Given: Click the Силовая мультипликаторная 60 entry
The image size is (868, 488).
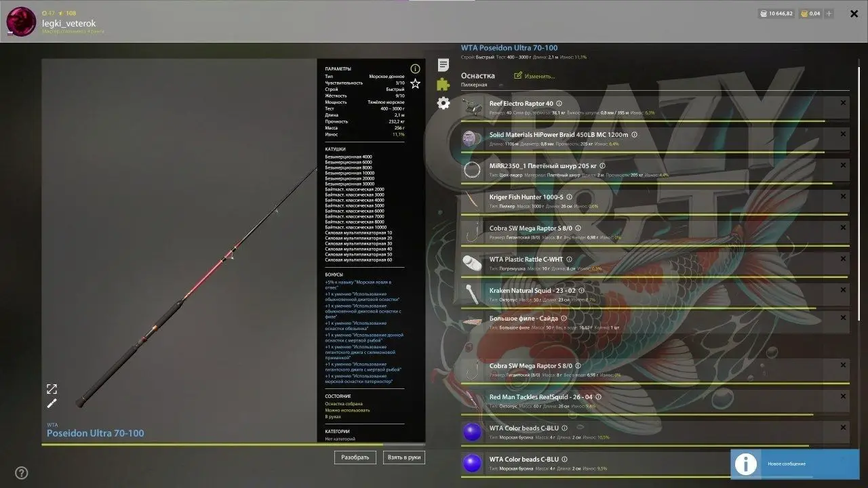Looking at the screenshot, I should point(359,260).
